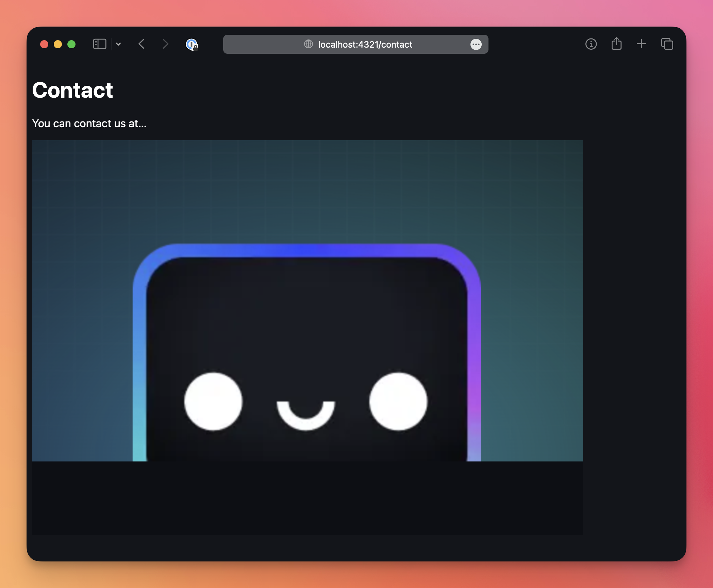Enter full screen with green button
The height and width of the screenshot is (588, 713).
(x=71, y=44)
